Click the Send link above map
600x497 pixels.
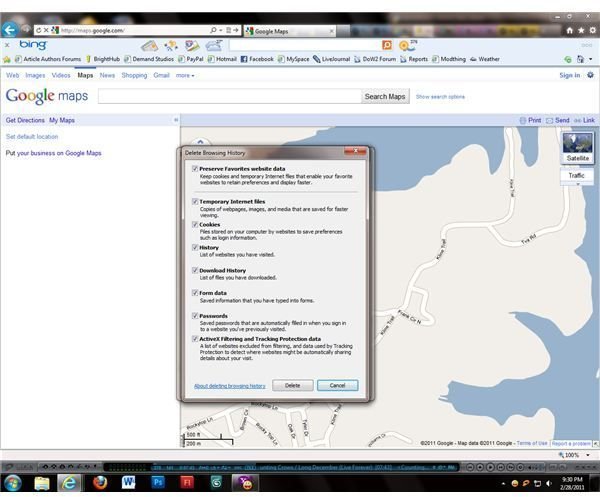tap(558, 120)
